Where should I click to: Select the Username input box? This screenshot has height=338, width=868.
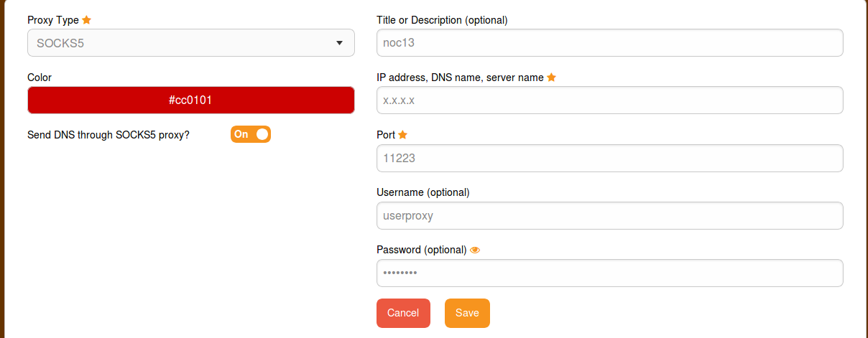[609, 215]
